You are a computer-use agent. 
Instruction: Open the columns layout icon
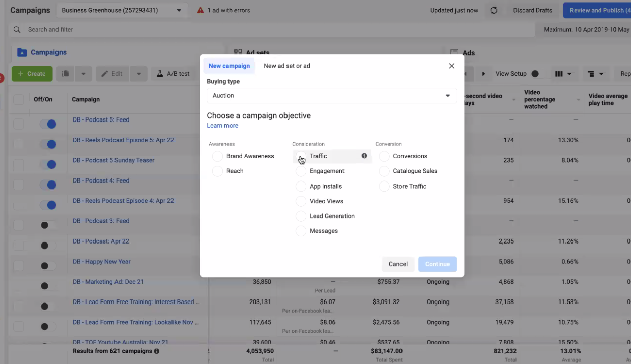click(563, 74)
